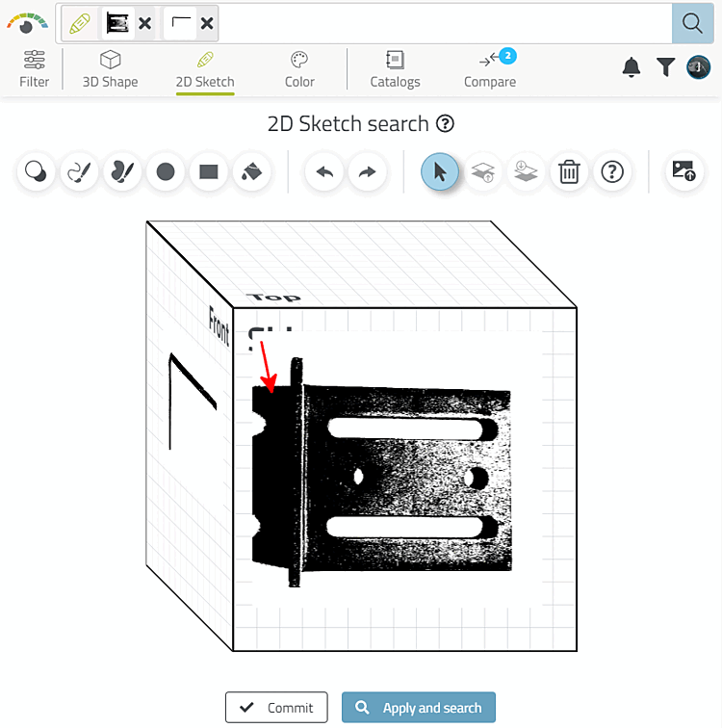The image size is (722, 728).
Task: Choose the circle shape tool
Action: click(166, 172)
